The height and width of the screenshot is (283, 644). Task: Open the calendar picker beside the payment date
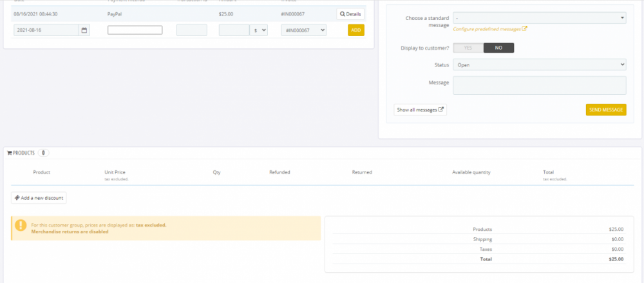84,30
